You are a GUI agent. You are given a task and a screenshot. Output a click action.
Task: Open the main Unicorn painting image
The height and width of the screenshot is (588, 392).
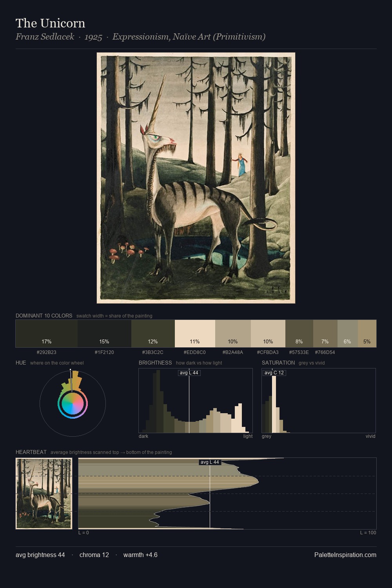coord(196,178)
